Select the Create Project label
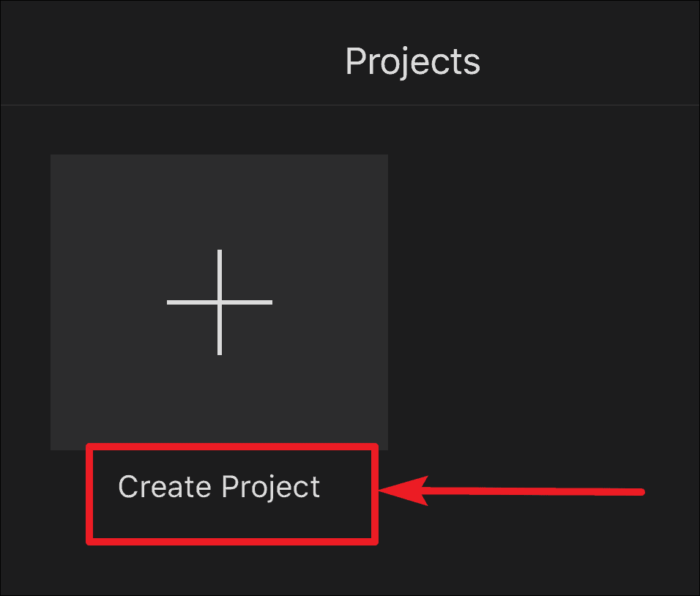Viewport: 700px width, 596px height. pyautogui.click(x=219, y=486)
